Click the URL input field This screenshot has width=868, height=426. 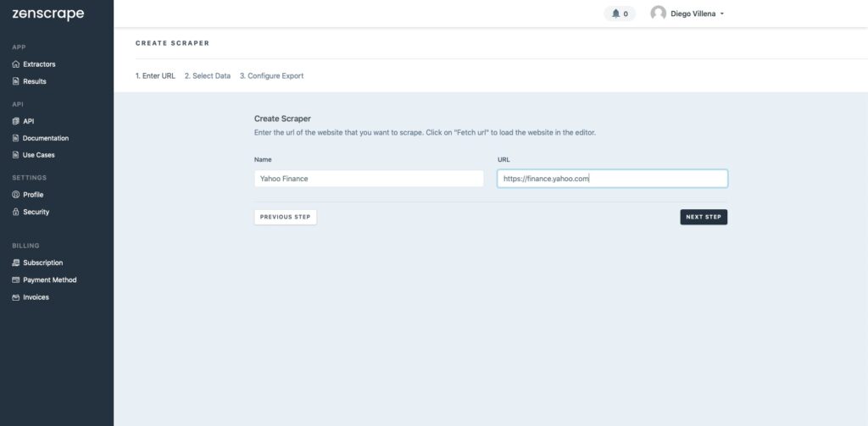[x=612, y=179]
